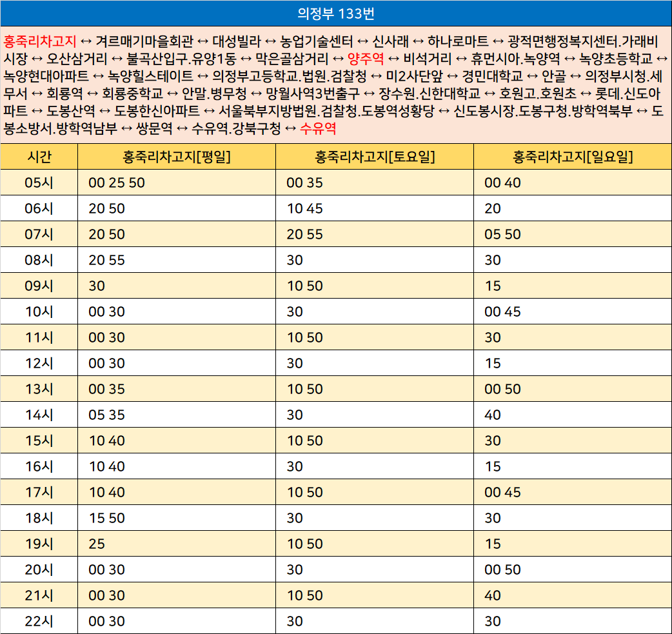Select the 22시 hour cell

coord(39,621)
